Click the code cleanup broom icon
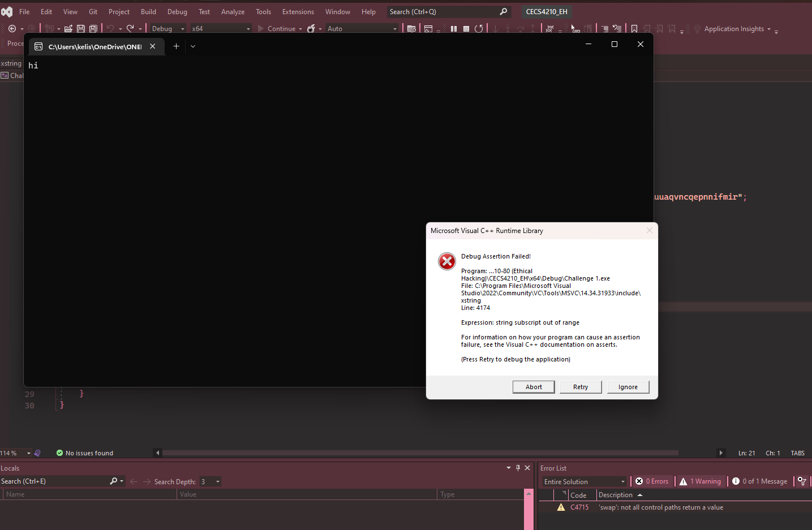The width and height of the screenshot is (812, 530). pos(37,453)
